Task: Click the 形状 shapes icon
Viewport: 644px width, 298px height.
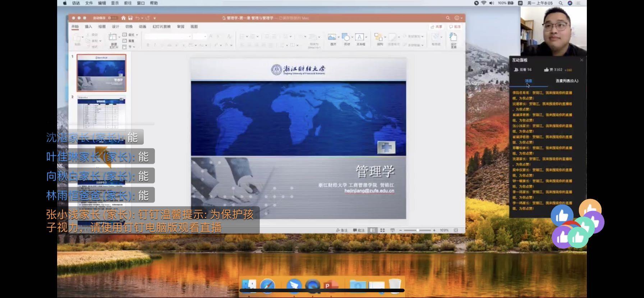Action: point(346,37)
